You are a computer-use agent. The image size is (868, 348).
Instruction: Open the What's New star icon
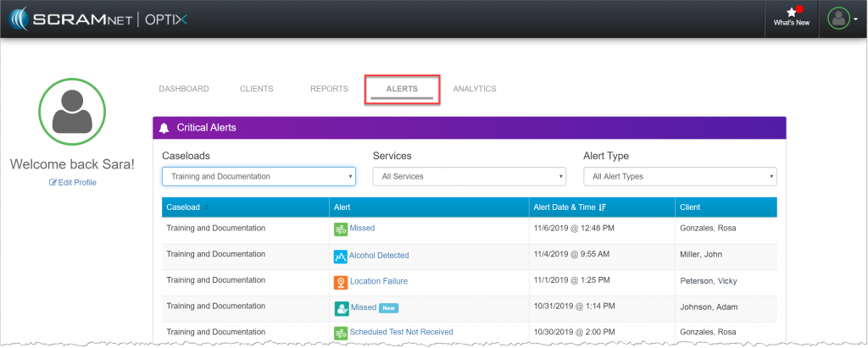(792, 14)
